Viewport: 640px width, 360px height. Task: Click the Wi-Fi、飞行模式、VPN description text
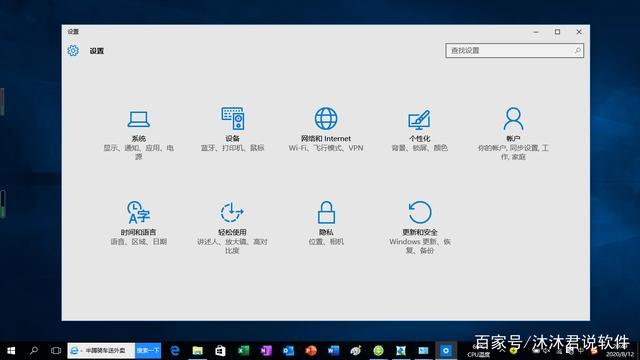point(326,148)
